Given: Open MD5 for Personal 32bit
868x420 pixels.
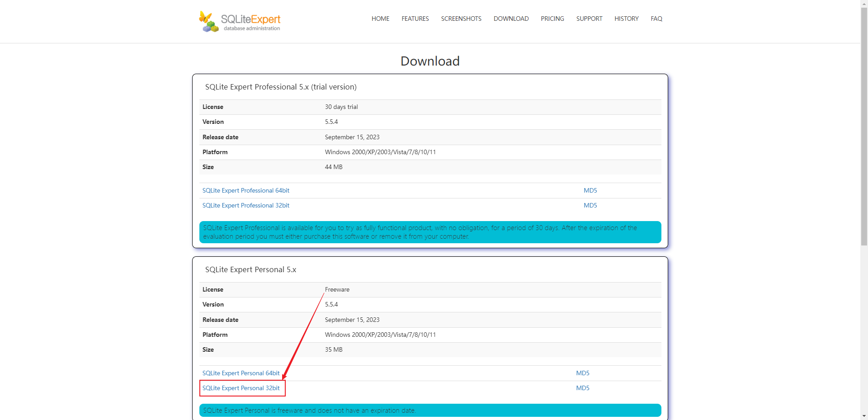Looking at the screenshot, I should click(583, 388).
